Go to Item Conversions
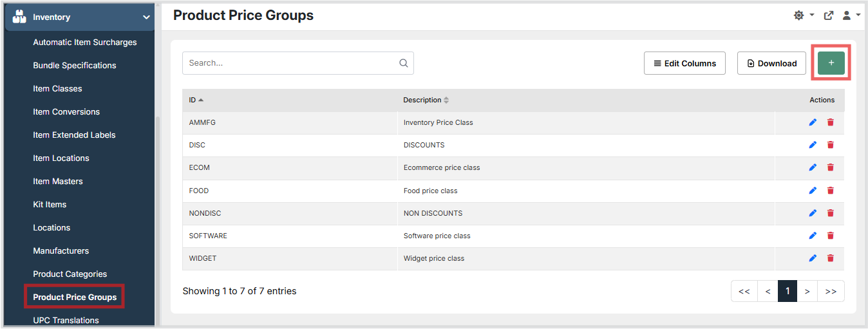This screenshot has width=868, height=329. click(x=66, y=112)
